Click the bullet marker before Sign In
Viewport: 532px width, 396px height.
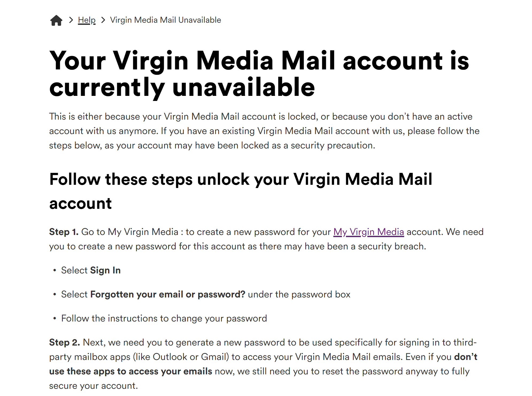pyautogui.click(x=55, y=270)
